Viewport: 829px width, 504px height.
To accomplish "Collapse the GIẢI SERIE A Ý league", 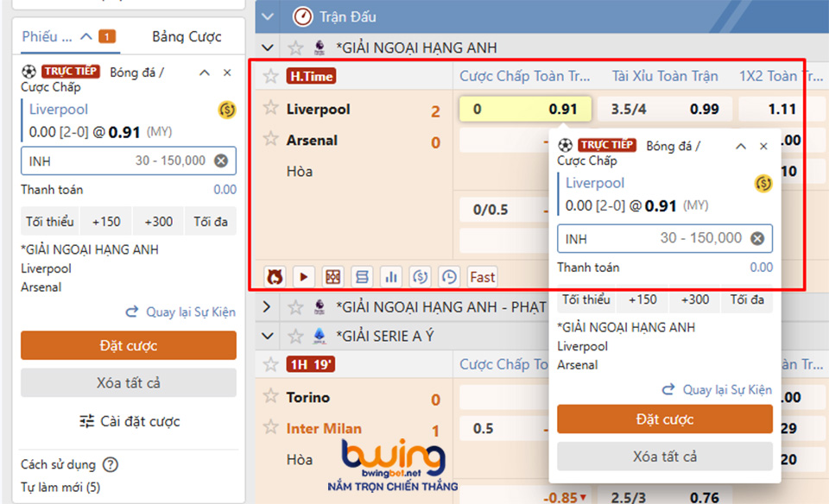I will (x=267, y=336).
